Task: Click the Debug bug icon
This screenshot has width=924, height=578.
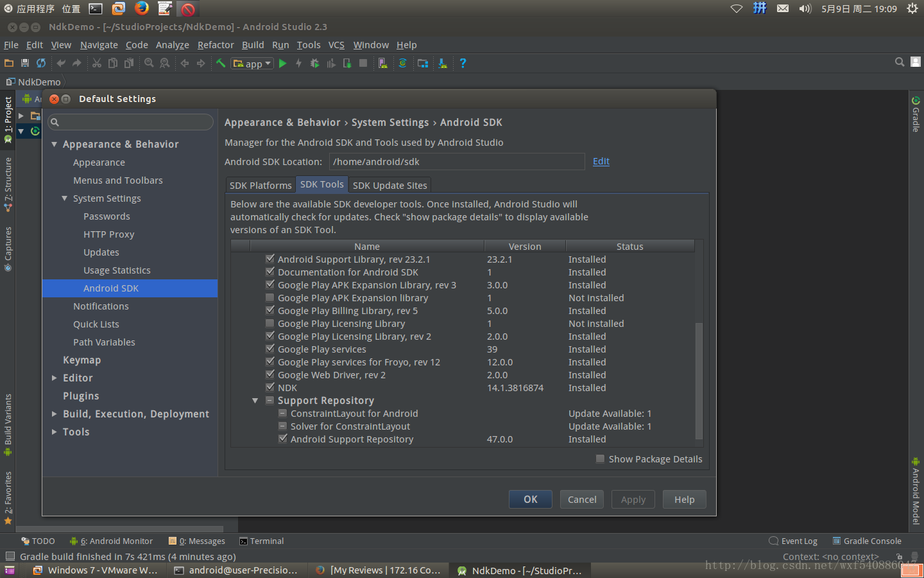Action: click(314, 63)
